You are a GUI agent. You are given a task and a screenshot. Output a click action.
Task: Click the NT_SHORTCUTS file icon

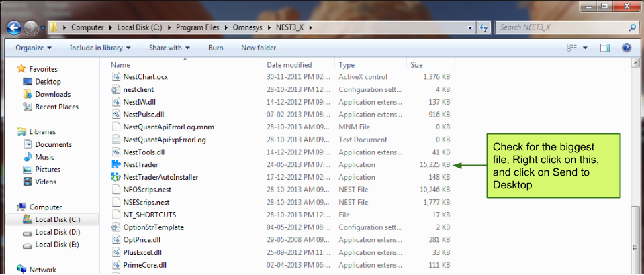[116, 215]
